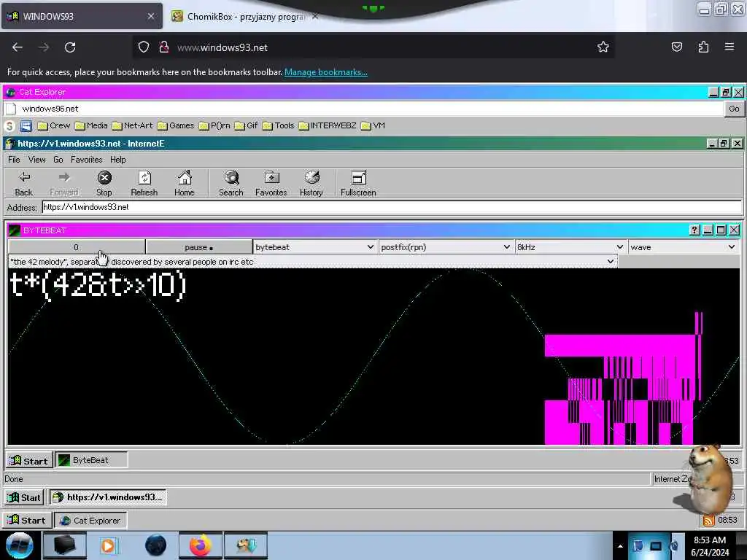Open the Windows Start orb
747x560 pixels.
click(20, 545)
